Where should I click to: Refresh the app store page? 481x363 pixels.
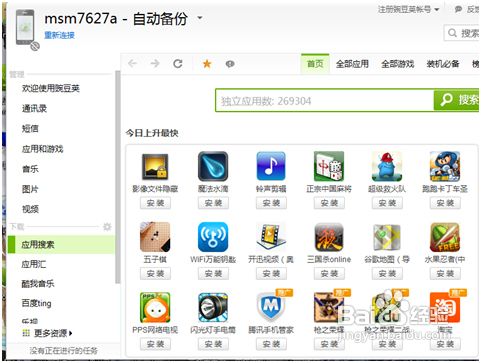pos(178,63)
